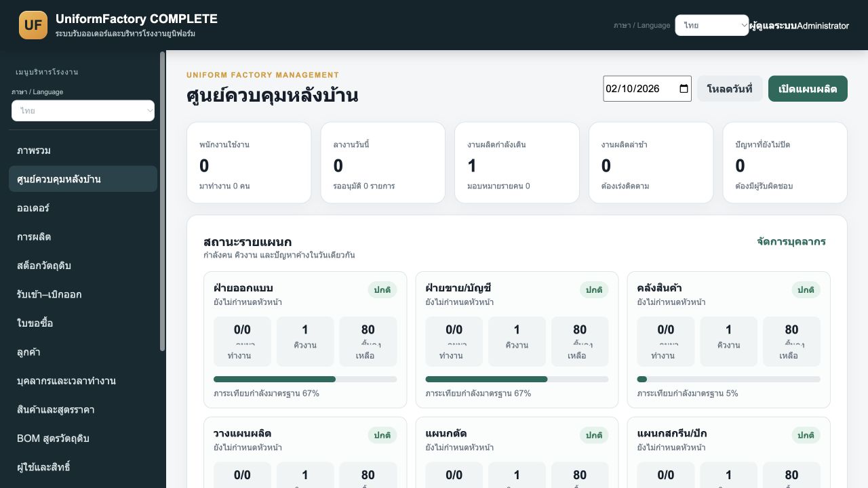Click คิวงาน tile in ฝ่ายออกแบบ card
868x488 pixels.
[x=305, y=342]
